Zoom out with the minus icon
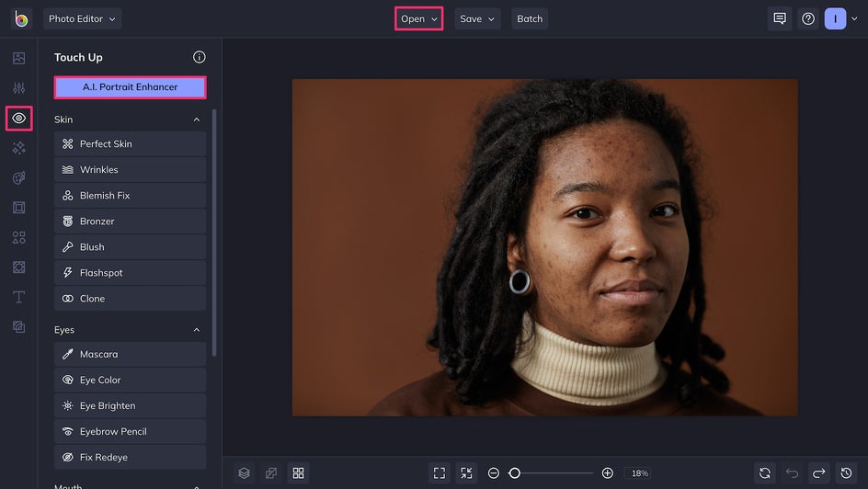The width and height of the screenshot is (868, 489). [x=494, y=473]
